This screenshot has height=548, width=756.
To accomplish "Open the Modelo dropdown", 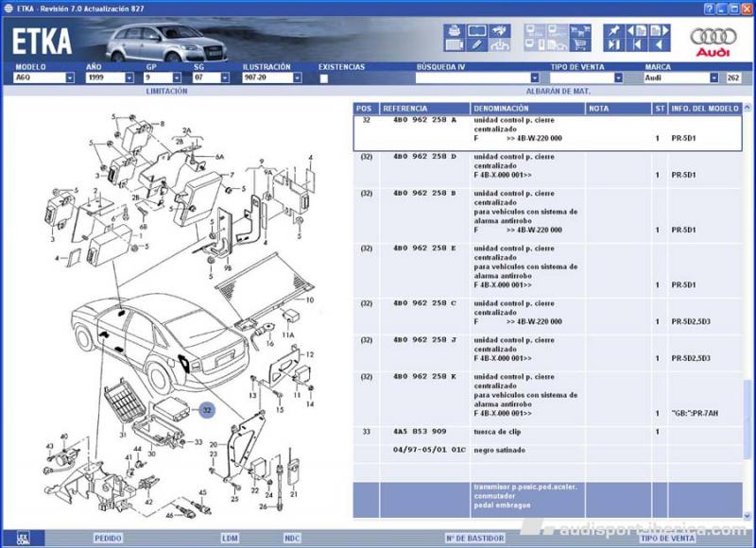I will [70, 77].
